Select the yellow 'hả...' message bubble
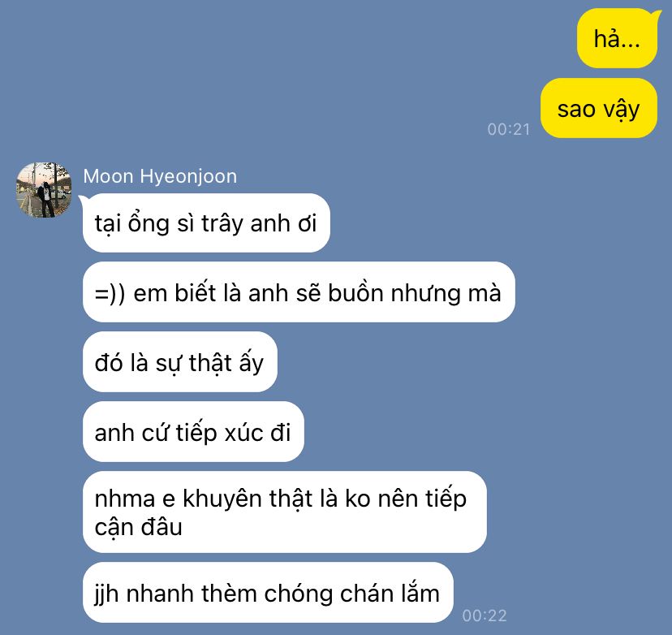The width and height of the screenshot is (672, 635). pos(617,38)
